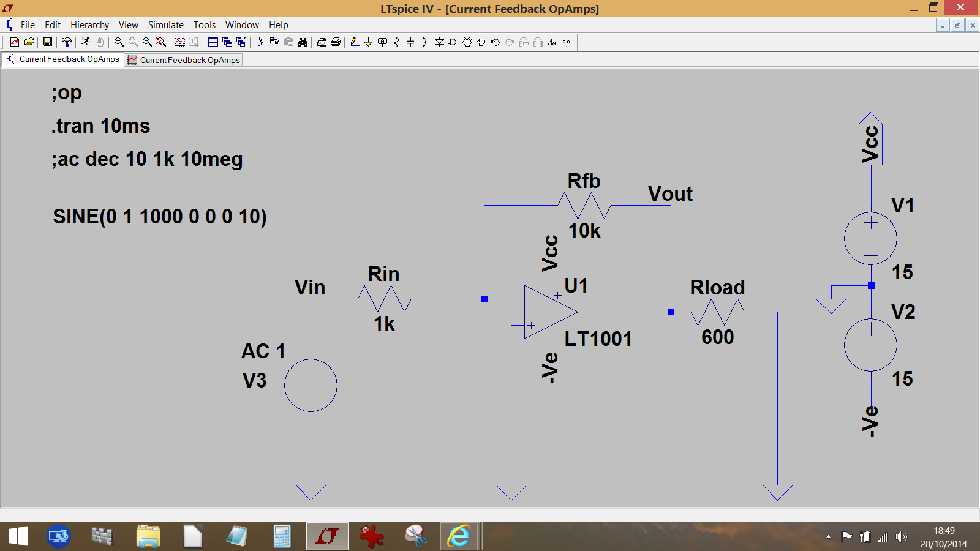
Task: Open Print Setup toolbar icon
Action: pyautogui.click(x=322, y=42)
